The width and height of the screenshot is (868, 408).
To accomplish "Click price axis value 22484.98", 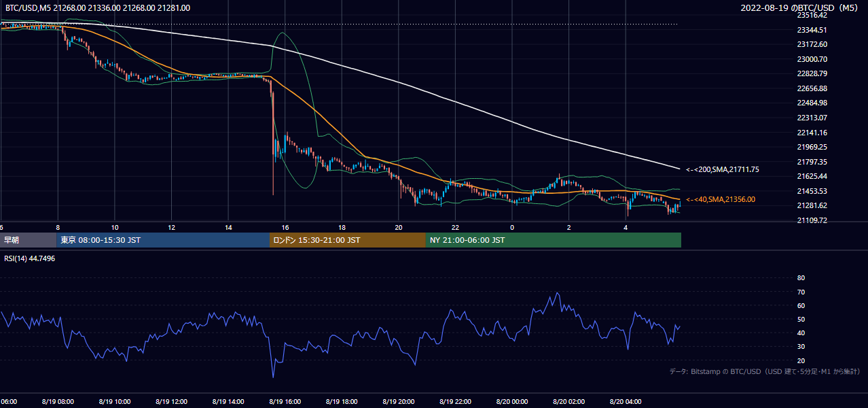I will [x=812, y=103].
